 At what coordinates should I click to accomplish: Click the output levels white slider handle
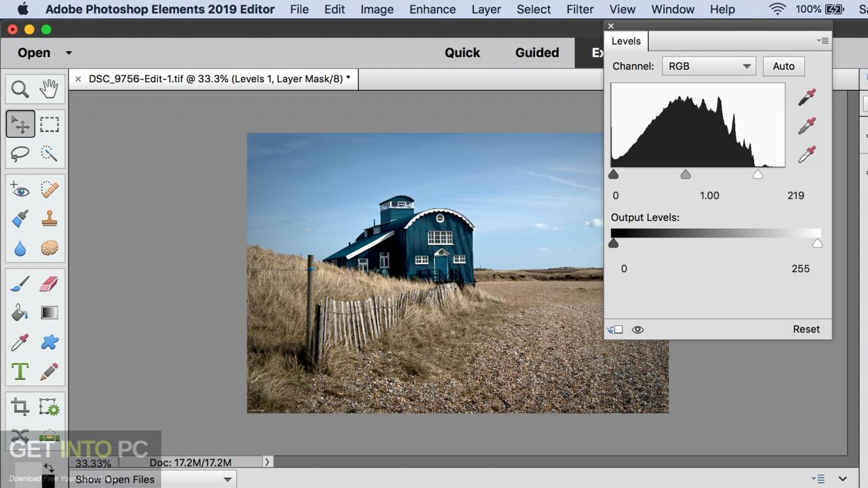click(x=817, y=243)
